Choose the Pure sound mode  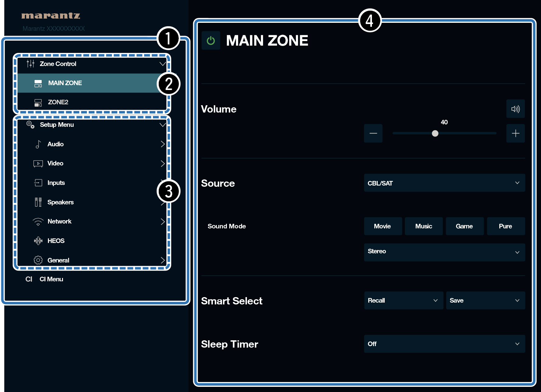(505, 226)
